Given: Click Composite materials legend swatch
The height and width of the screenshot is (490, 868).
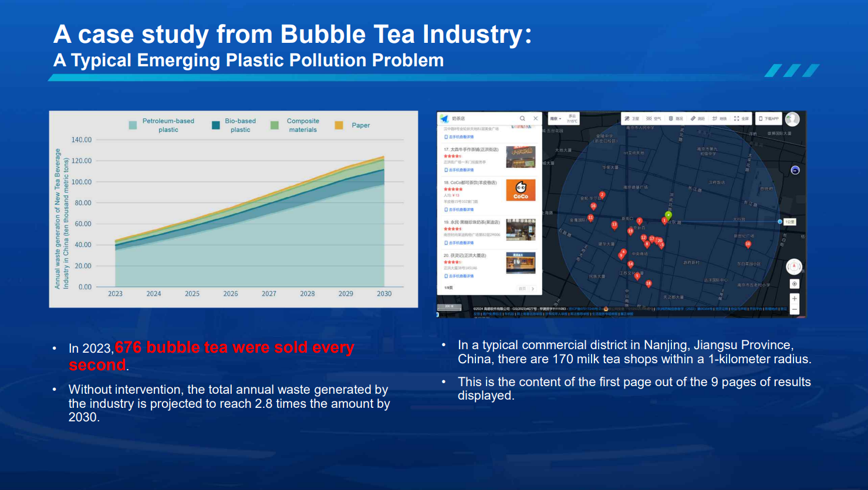Looking at the screenshot, I should pos(275,125).
